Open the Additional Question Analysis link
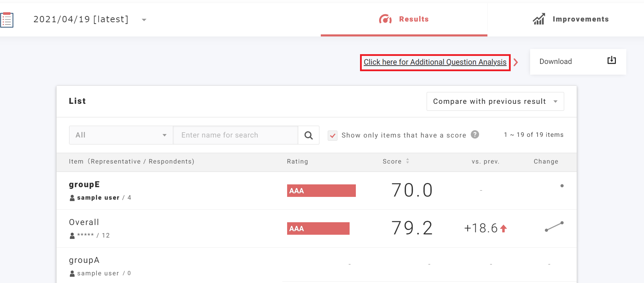 pos(435,62)
